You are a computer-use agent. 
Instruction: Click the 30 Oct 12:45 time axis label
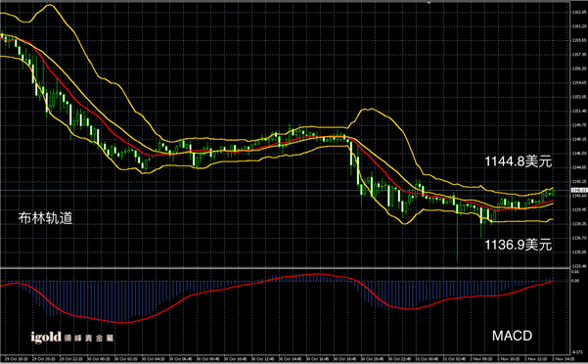(262, 359)
